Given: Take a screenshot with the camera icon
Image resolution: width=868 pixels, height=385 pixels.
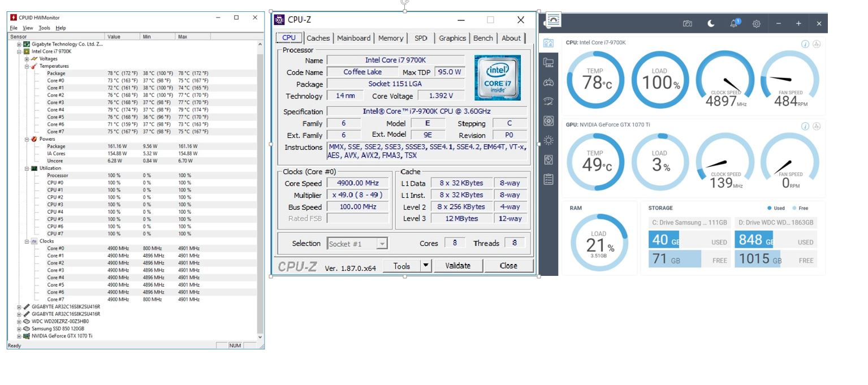Looking at the screenshot, I should (x=688, y=24).
